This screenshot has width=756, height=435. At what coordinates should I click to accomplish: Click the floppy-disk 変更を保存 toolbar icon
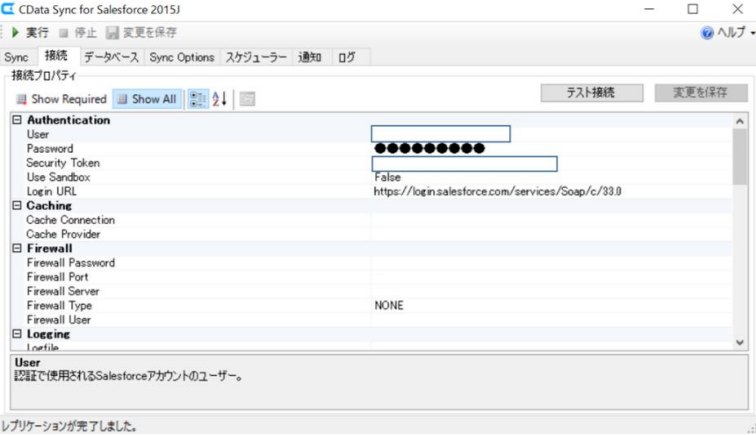point(112,32)
